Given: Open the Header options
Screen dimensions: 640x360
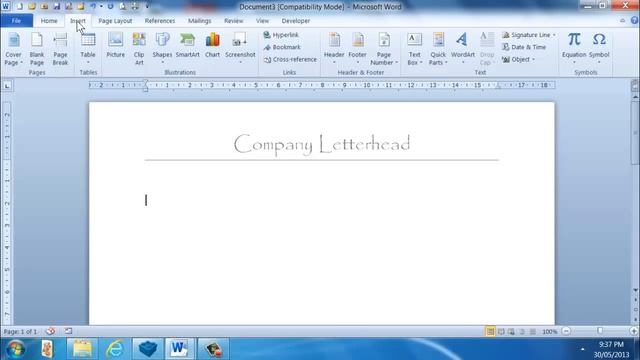Looking at the screenshot, I should (334, 48).
